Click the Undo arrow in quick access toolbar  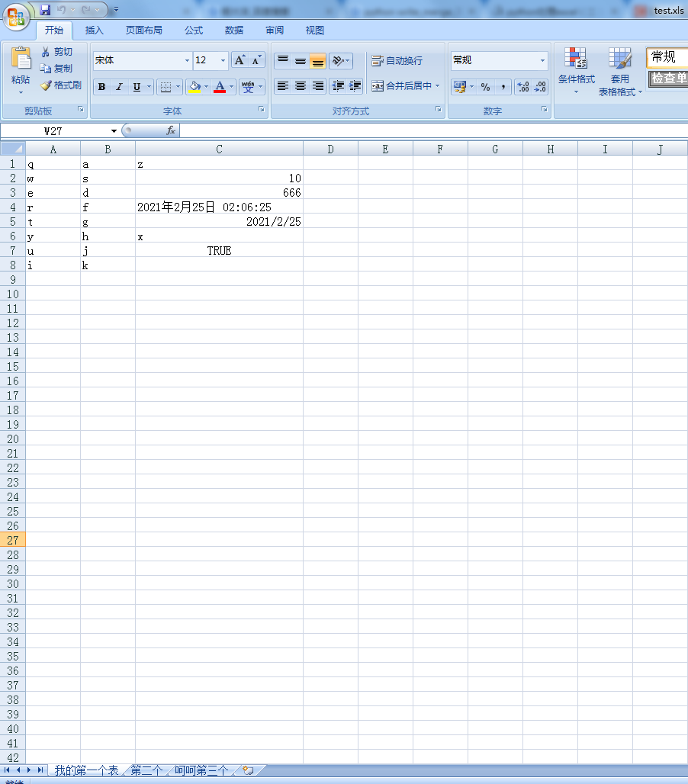[x=61, y=9]
